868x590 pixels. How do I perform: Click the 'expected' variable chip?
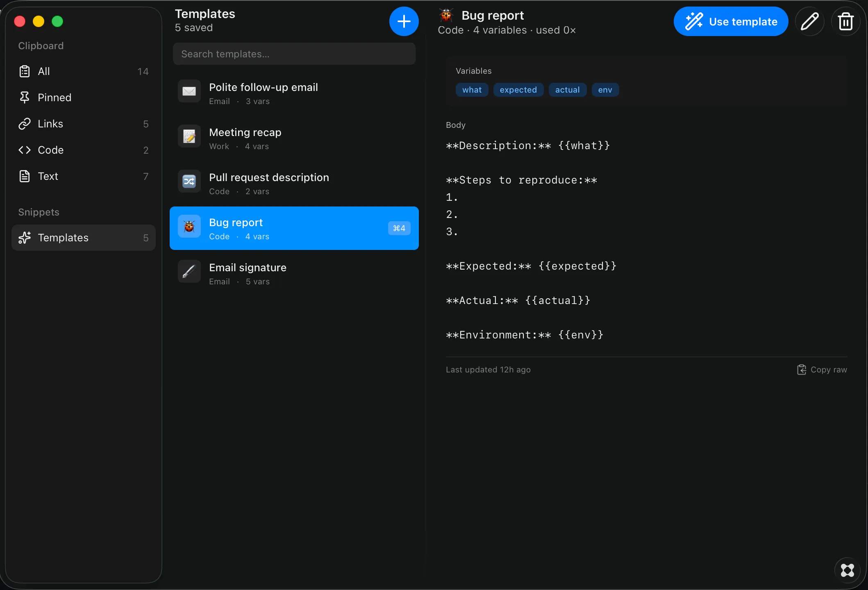[518, 90]
